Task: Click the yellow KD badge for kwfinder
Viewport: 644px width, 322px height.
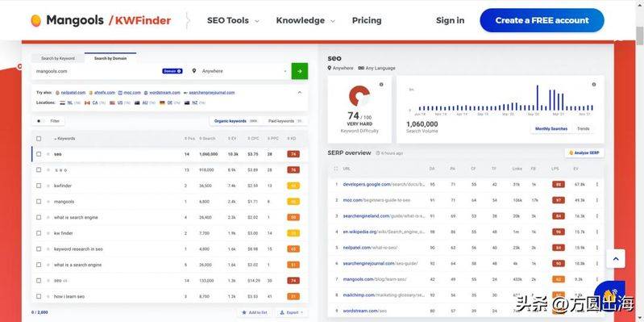Action: click(x=293, y=186)
